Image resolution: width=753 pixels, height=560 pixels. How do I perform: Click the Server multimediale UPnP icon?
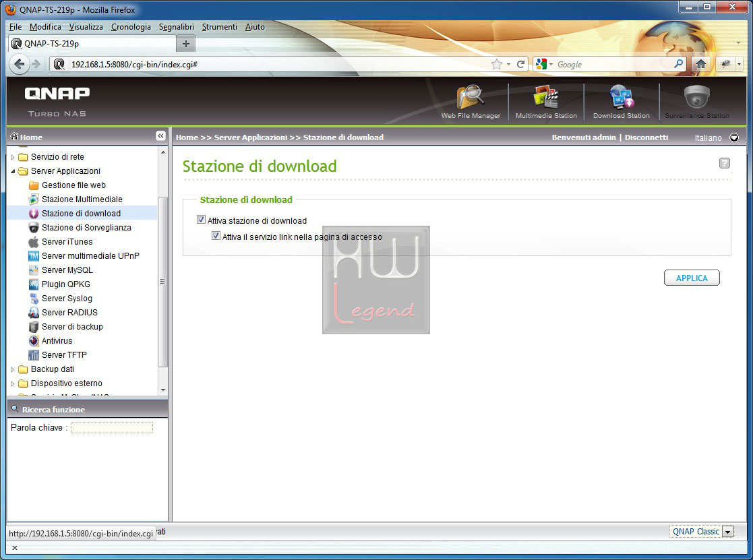(34, 256)
